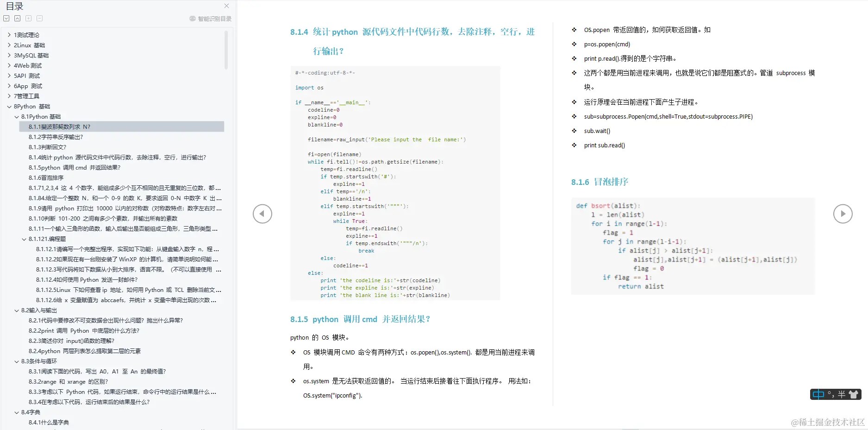Expand the 1测试理论 chapter
The image size is (868, 430).
coord(9,35)
